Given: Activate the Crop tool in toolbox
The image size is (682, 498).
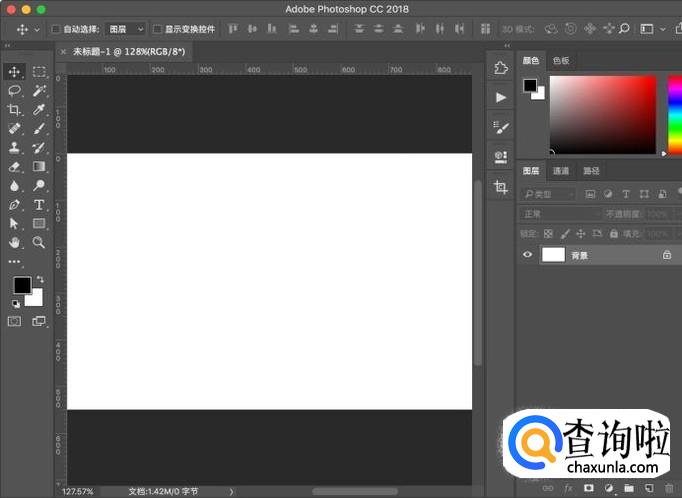Looking at the screenshot, I should pos(14,110).
